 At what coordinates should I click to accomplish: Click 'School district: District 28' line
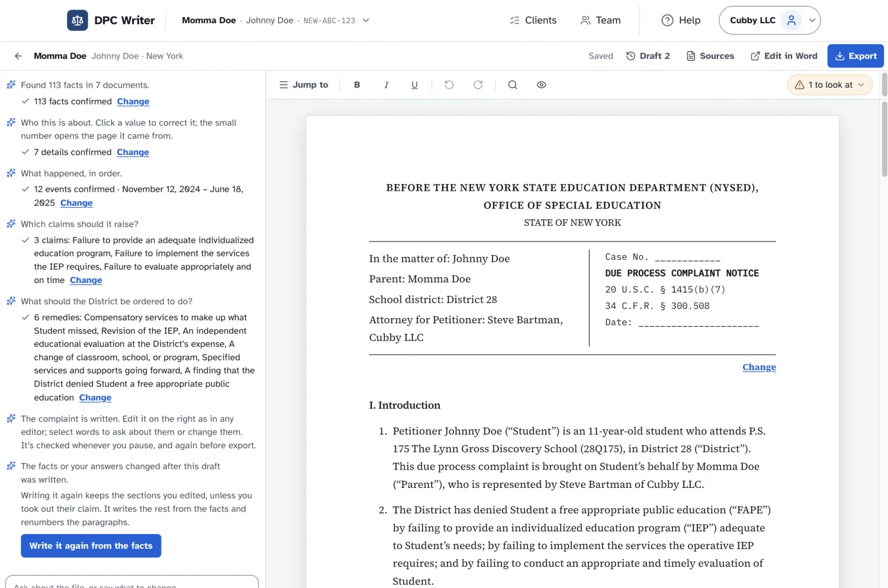433,300
